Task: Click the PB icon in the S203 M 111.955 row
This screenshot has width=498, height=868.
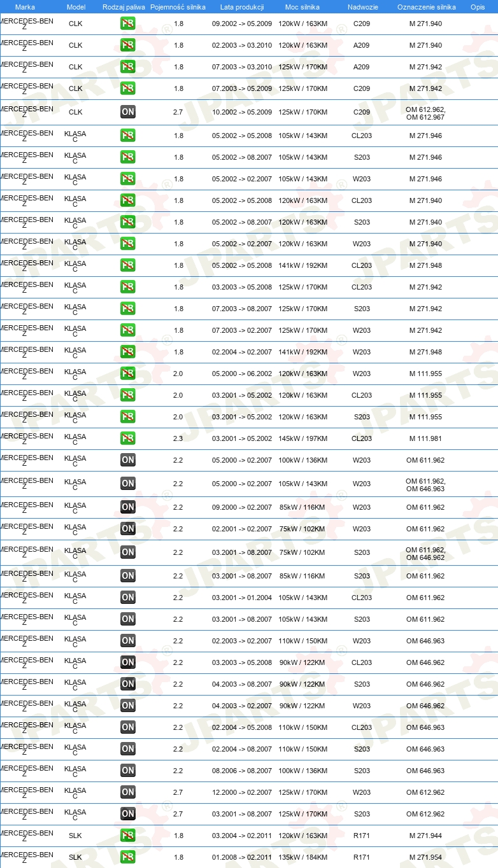Action: (x=127, y=416)
